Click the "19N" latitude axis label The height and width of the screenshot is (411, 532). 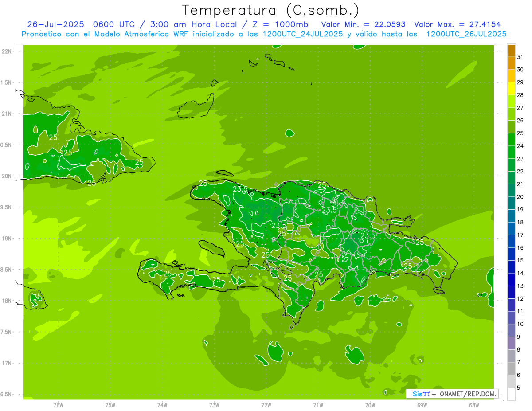(x=7, y=239)
